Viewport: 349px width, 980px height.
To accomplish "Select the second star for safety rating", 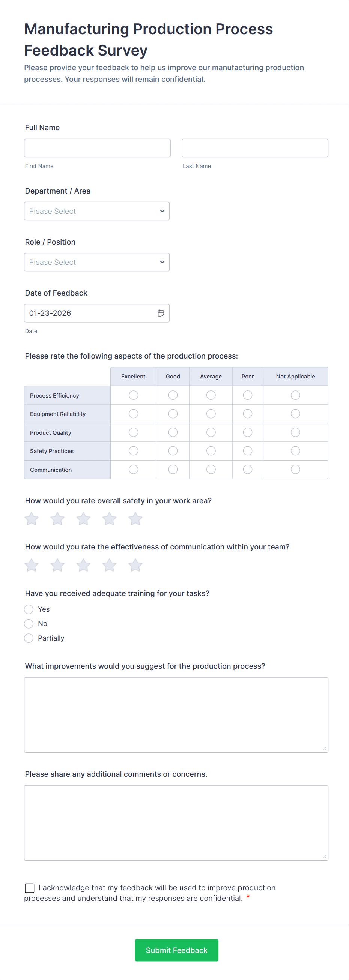I will [x=57, y=519].
